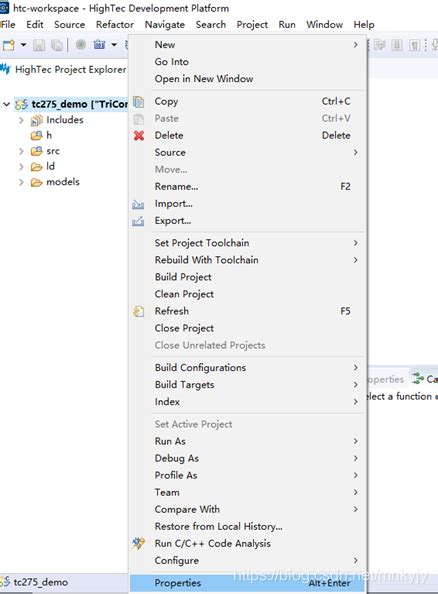Screen dimensions: 438x594
Task: Click the build all toolbar icon
Action: (x=100, y=45)
